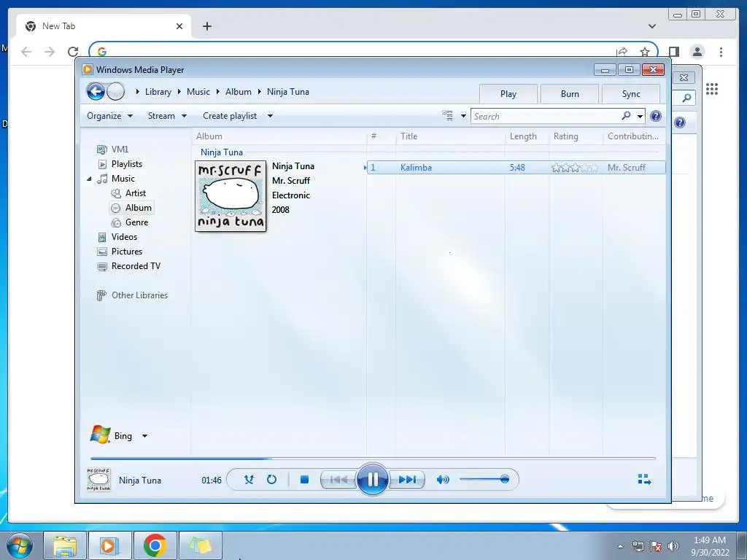Select Music in navigation pane
Image resolution: width=747 pixels, height=560 pixels.
[117, 179]
